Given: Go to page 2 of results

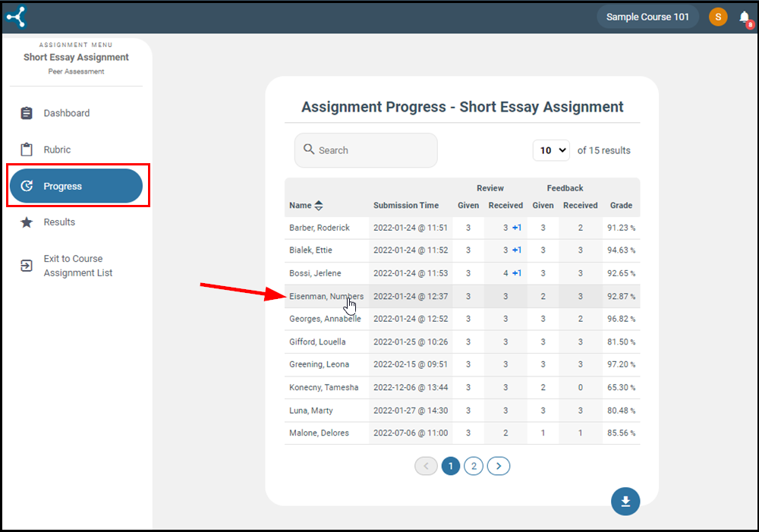Looking at the screenshot, I should pyautogui.click(x=474, y=466).
